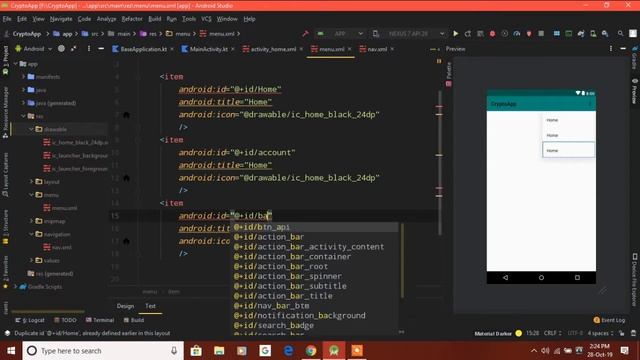Click the Recents square in device preview
640x360 pixels.
tap(577, 278)
